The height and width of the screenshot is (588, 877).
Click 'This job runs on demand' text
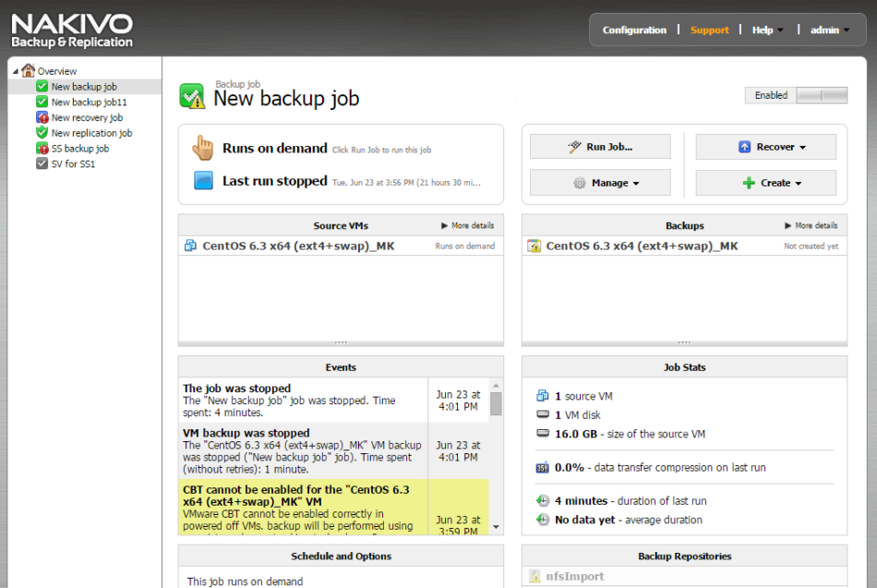pos(245,582)
